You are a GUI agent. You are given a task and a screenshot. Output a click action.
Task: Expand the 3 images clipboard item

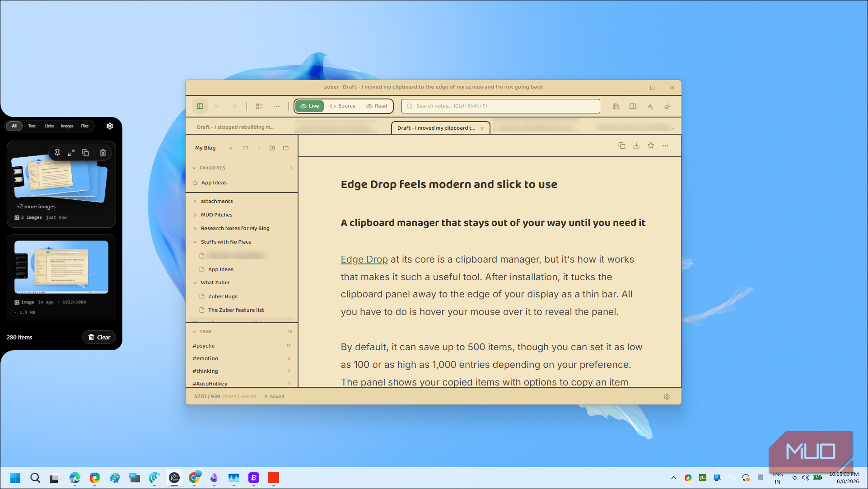(71, 153)
